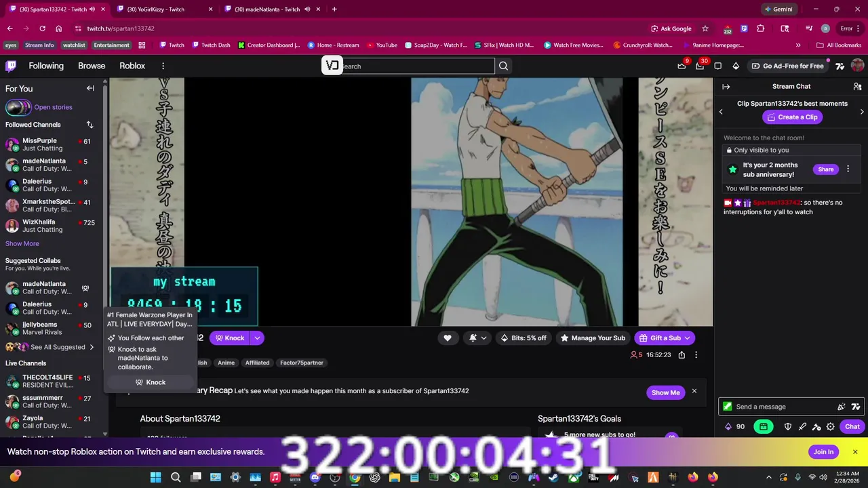Open chat settings gear icon
Viewport: 868px width, 488px height.
(830, 426)
